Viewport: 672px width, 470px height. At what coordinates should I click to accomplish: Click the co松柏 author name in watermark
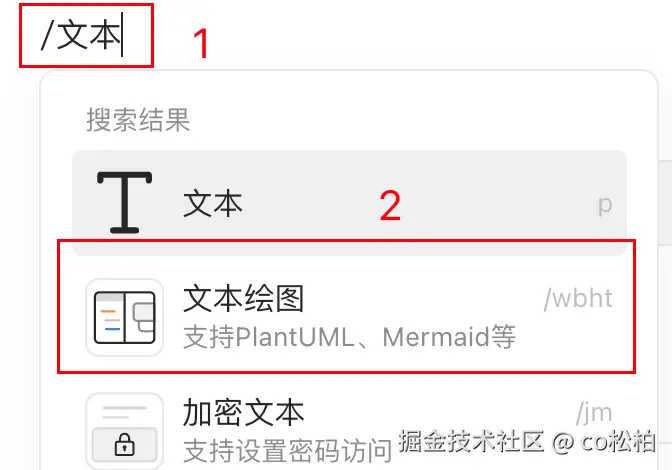pos(618,441)
